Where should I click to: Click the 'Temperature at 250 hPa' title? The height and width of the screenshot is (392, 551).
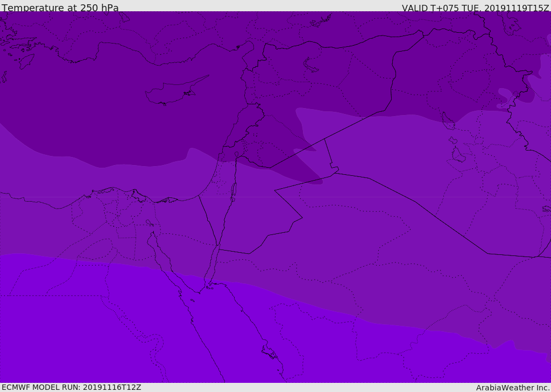tap(60, 8)
